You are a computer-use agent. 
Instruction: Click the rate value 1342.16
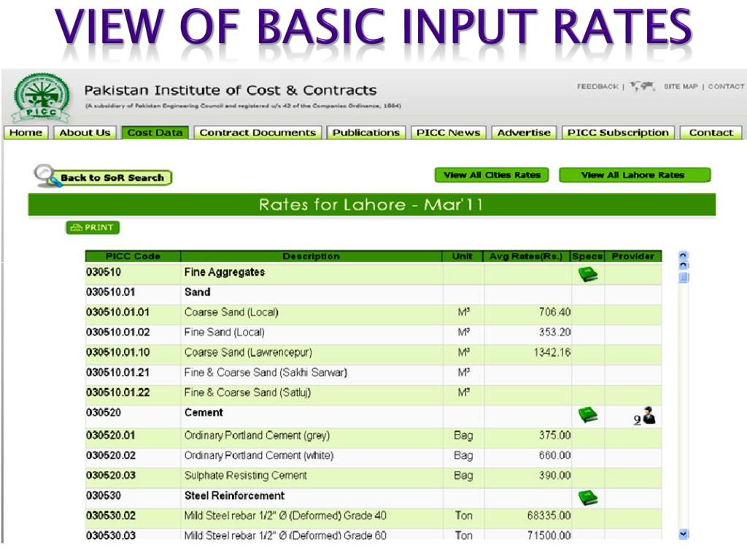(551, 352)
